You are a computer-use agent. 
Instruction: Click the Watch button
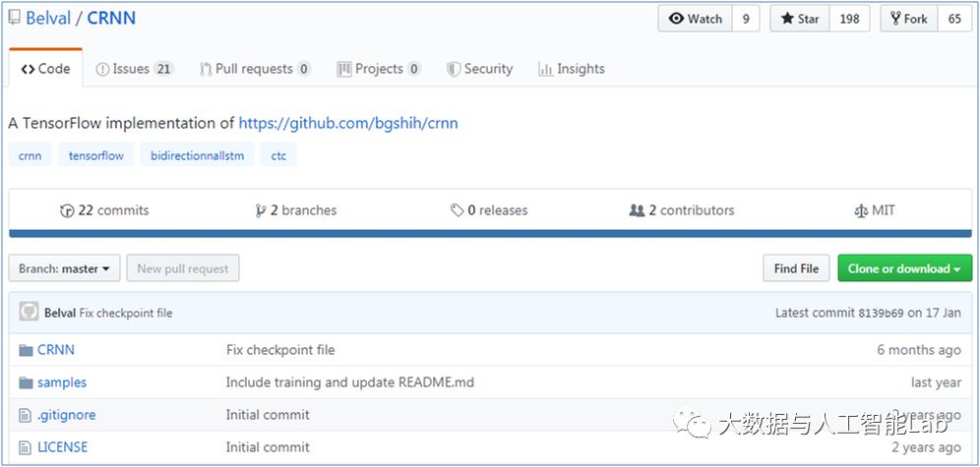click(x=695, y=19)
